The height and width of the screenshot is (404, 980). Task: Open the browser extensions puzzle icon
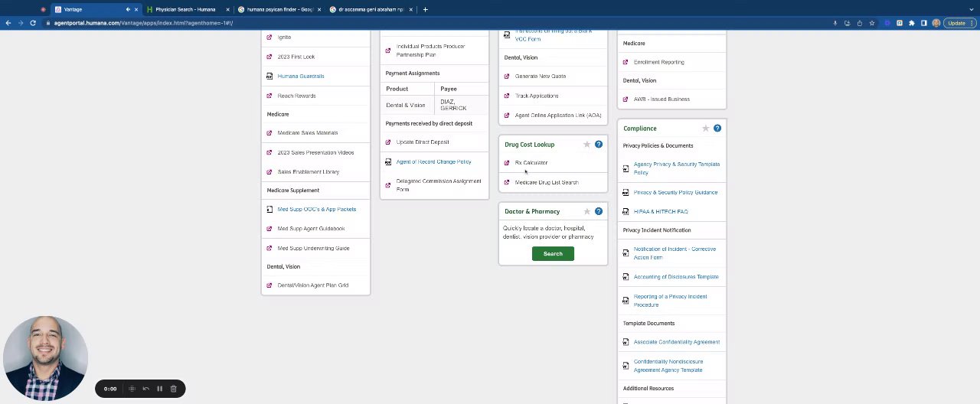pos(912,23)
